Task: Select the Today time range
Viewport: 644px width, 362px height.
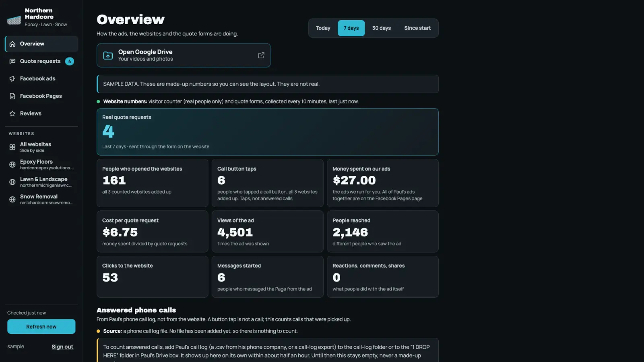Action: pos(323,28)
